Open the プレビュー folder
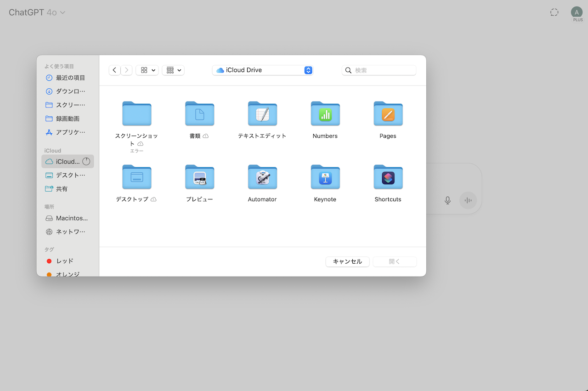588x391 pixels. click(200, 177)
